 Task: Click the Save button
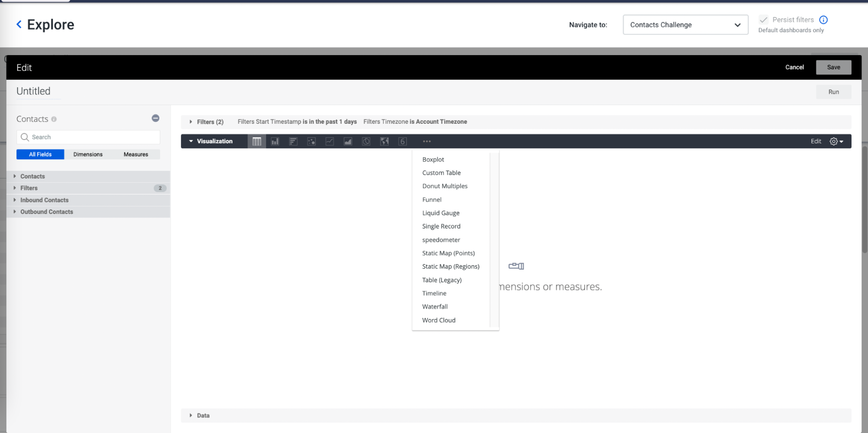tap(833, 67)
